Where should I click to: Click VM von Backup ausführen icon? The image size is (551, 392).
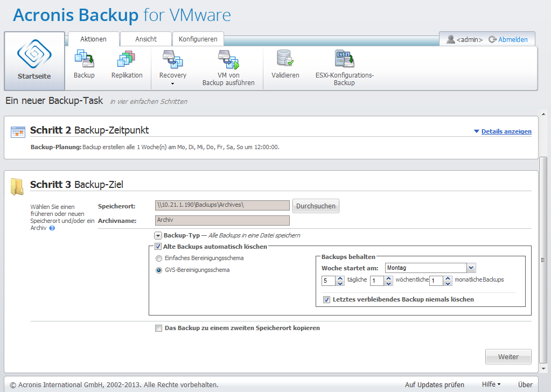tap(228, 59)
